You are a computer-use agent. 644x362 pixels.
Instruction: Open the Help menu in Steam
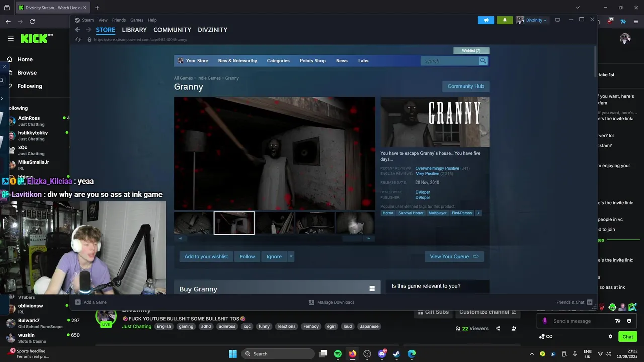[x=152, y=20]
